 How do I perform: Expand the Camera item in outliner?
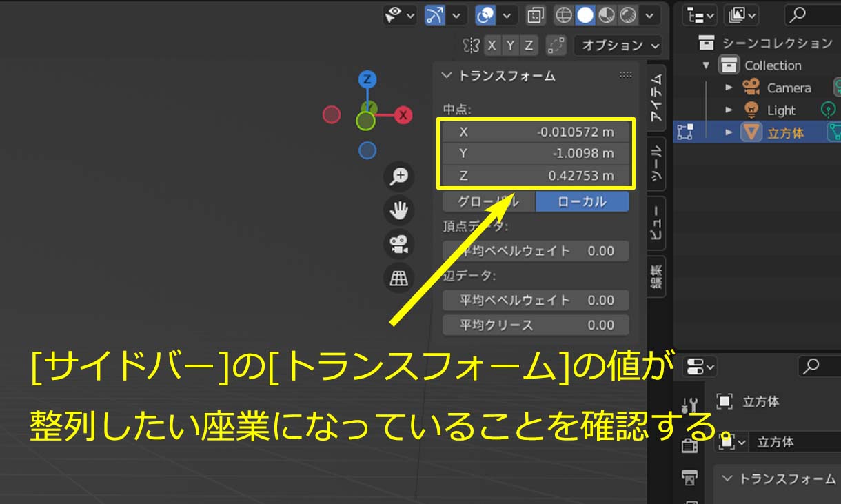coord(729,88)
